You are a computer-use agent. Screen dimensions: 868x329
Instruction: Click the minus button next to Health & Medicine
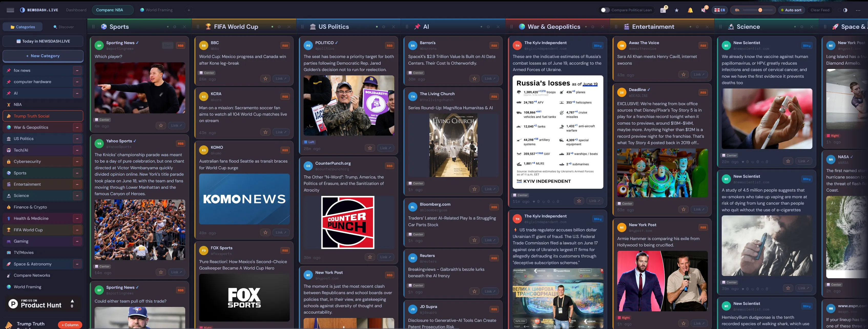(x=77, y=218)
